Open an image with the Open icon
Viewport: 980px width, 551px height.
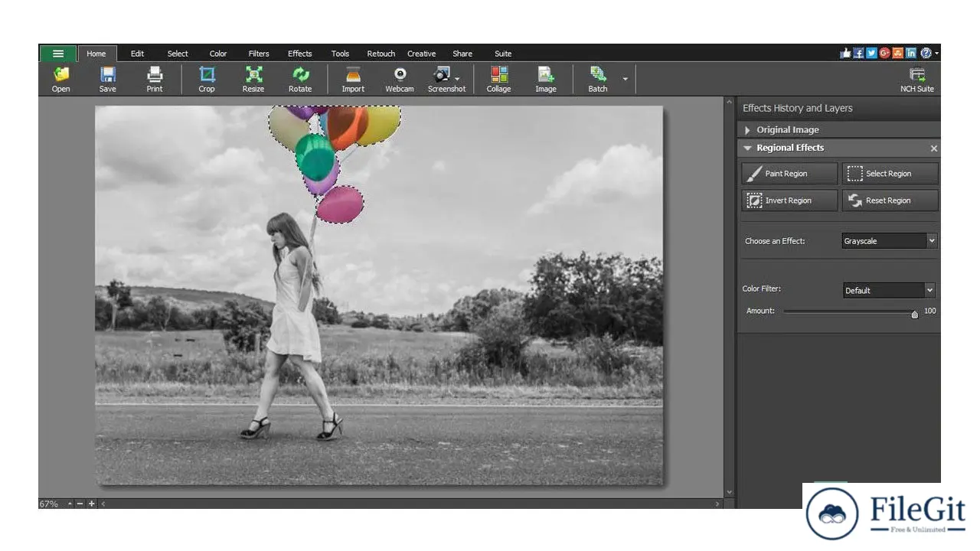pyautogui.click(x=61, y=79)
